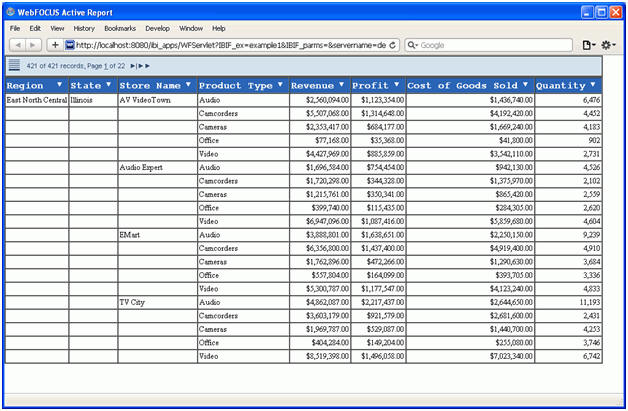Screen dimensions: 628x411
Task: Click quantity value 11,193
Action: pyautogui.click(x=590, y=302)
